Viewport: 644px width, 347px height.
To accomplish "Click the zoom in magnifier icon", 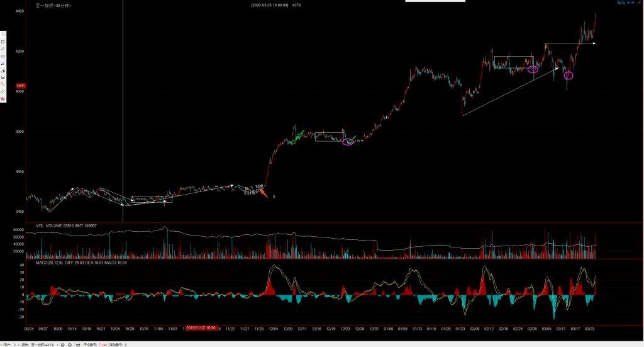I will [619, 3].
